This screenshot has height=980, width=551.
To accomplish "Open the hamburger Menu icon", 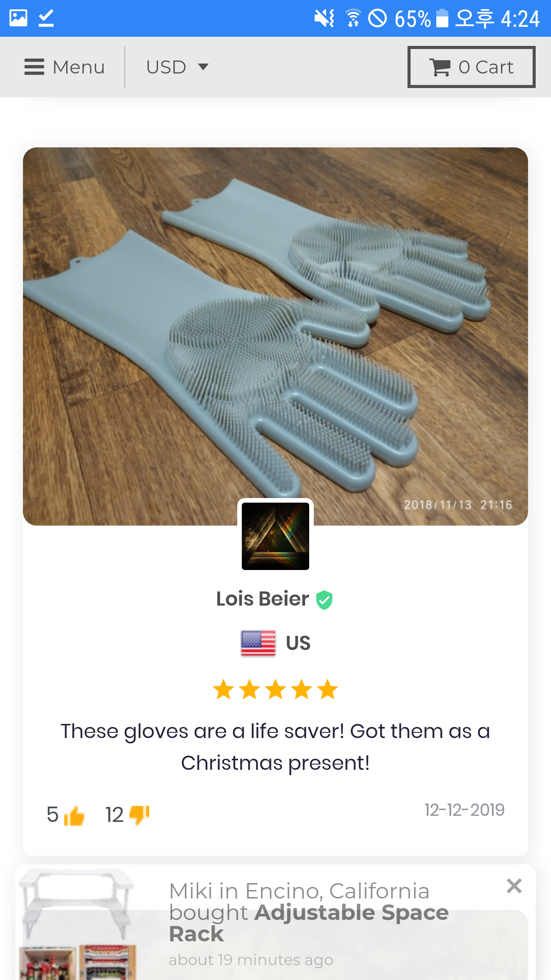I will click(x=34, y=67).
